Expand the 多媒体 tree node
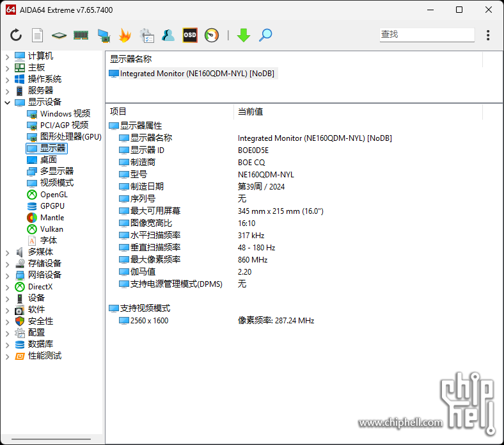 coord(8,253)
